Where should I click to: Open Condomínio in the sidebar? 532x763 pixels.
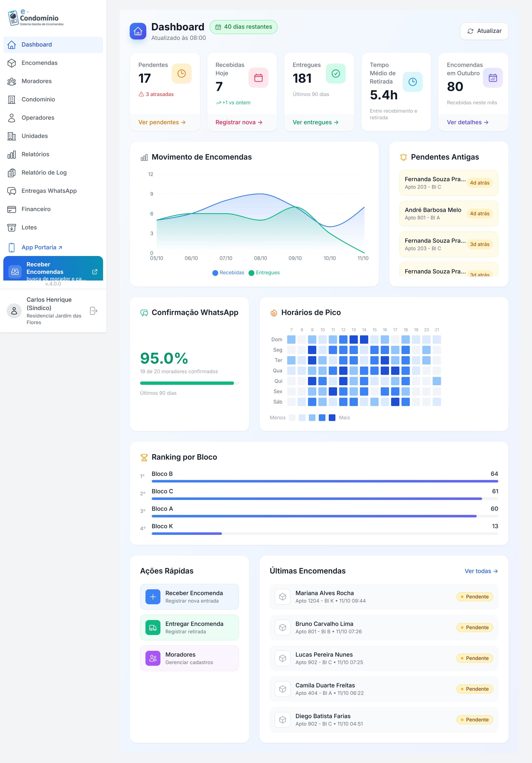click(53, 99)
